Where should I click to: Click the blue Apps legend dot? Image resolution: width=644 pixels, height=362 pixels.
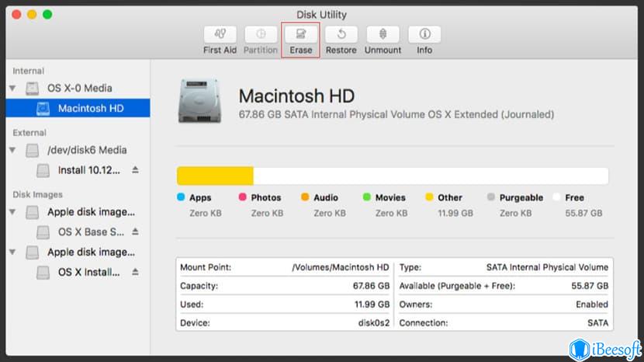pos(181,197)
